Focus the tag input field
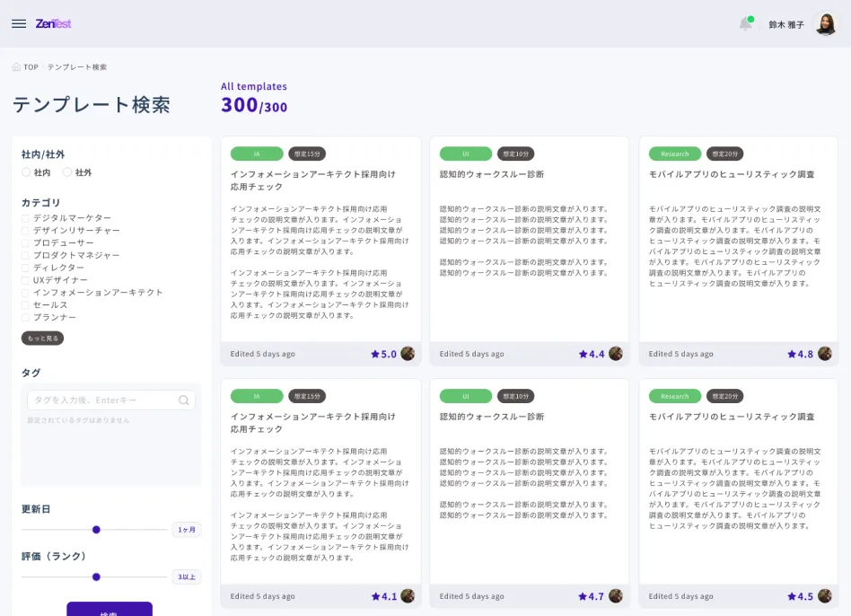Screen dimensions: 851x616 click(110, 400)
